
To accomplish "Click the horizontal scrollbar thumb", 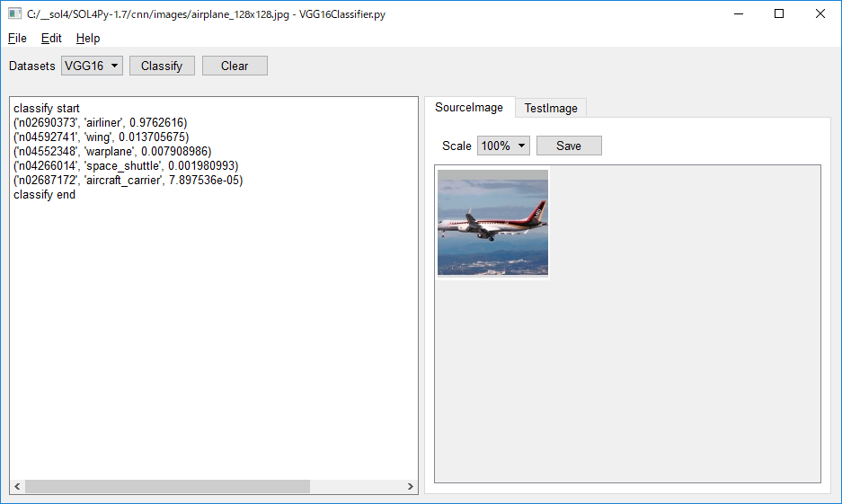I will point(167,486).
